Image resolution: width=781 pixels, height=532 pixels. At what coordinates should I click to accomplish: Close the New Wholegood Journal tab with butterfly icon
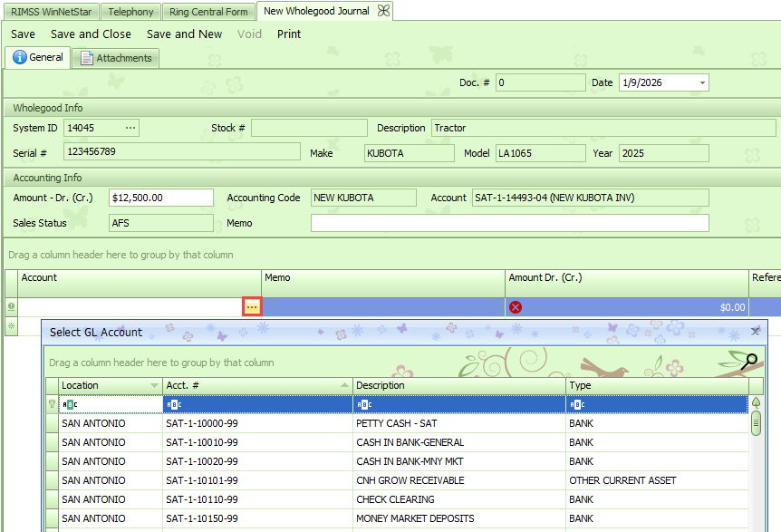[384, 11]
